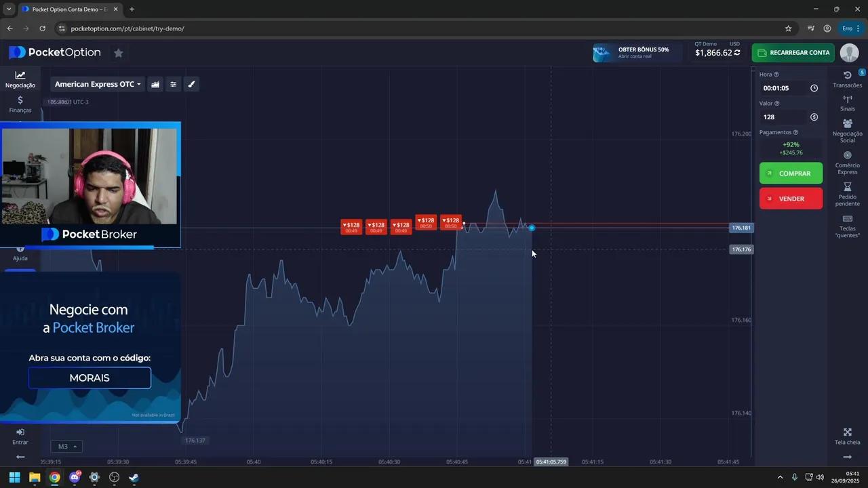
Task: Open Chrome tab search dropdown
Action: pos(9,9)
